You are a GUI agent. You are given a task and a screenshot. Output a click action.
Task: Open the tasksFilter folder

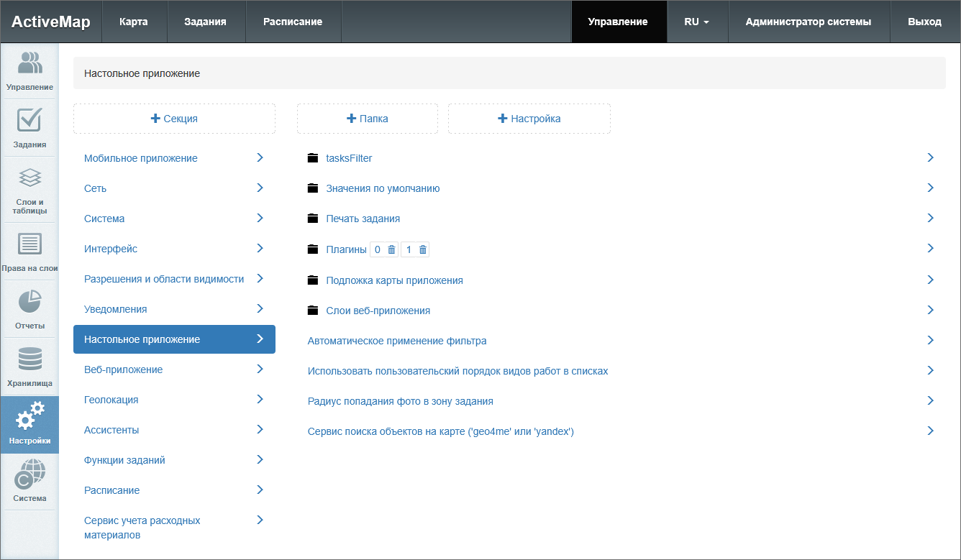349,158
